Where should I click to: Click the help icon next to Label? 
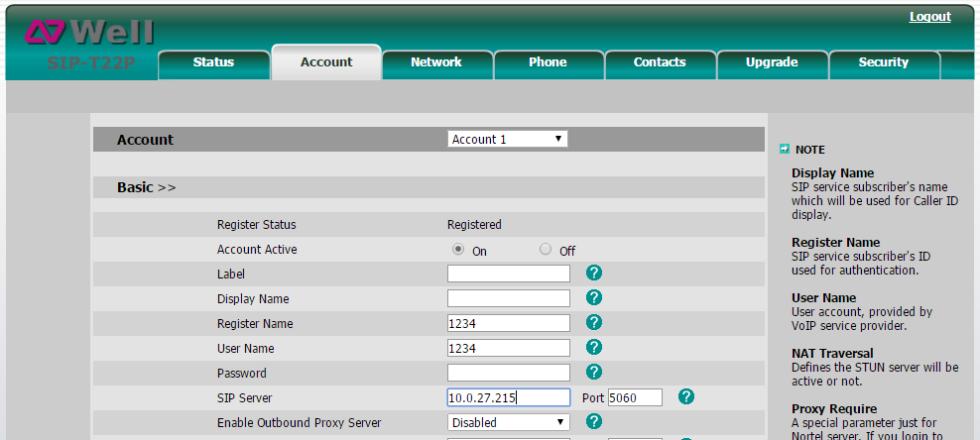tap(594, 273)
